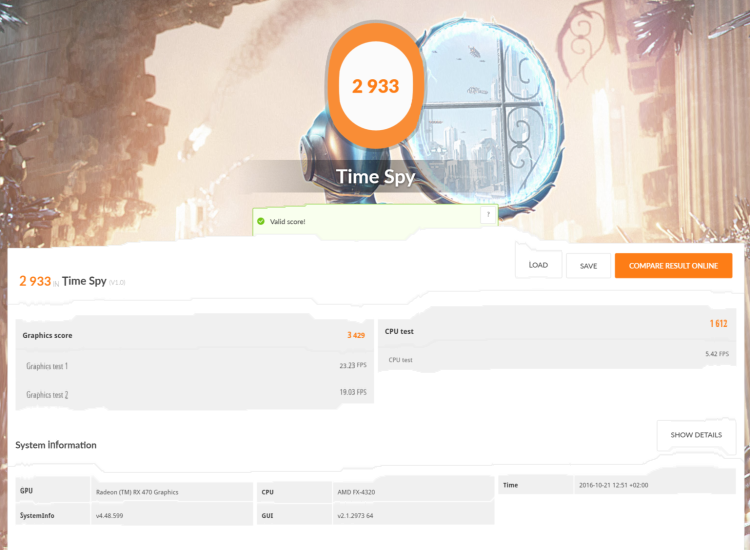Click the v2.1.2973 64 GUI version
This screenshot has height=550, width=750.
[355, 516]
